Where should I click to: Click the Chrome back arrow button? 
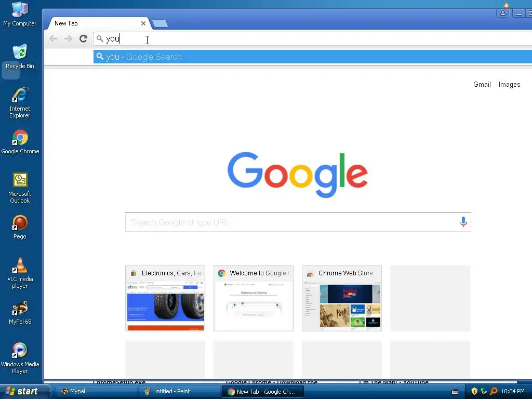pyautogui.click(x=54, y=38)
